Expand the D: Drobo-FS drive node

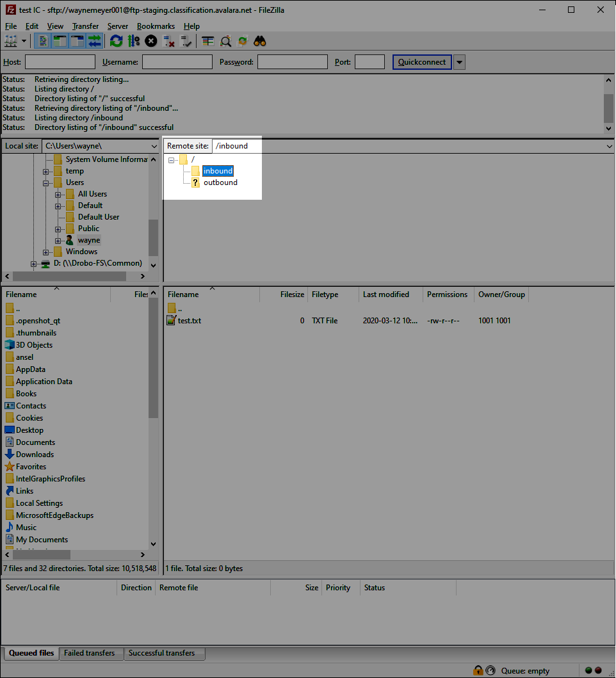tap(34, 264)
